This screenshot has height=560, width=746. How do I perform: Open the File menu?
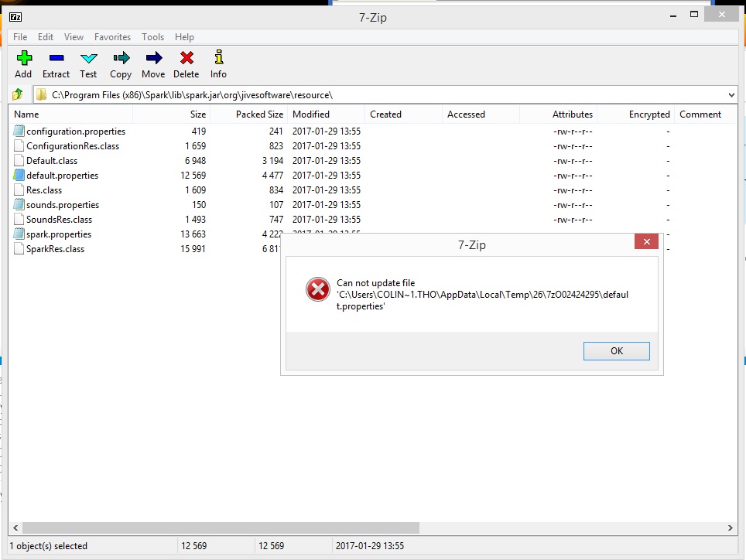(20, 37)
